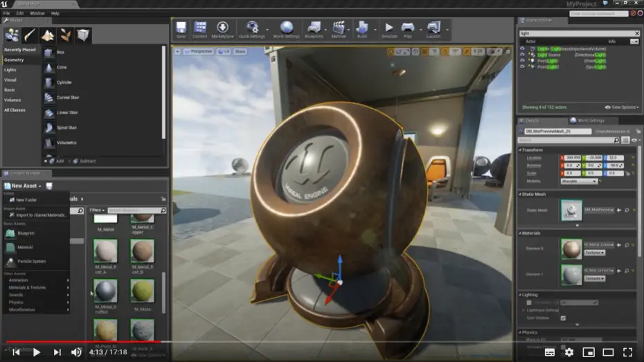Screen dimensions: 644x362
Task: Toggle visibility of PointLight1 actor
Action: (x=522, y=60)
